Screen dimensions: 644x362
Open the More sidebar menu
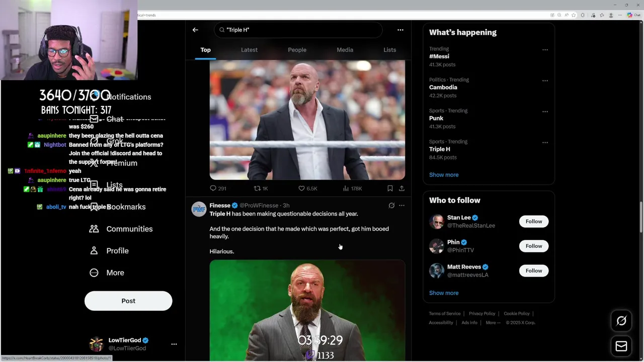coord(107,273)
